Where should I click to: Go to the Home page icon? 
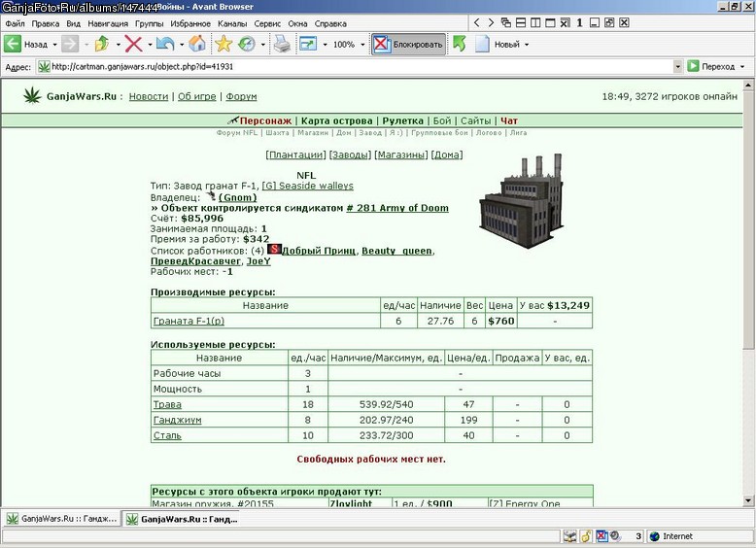click(x=197, y=45)
